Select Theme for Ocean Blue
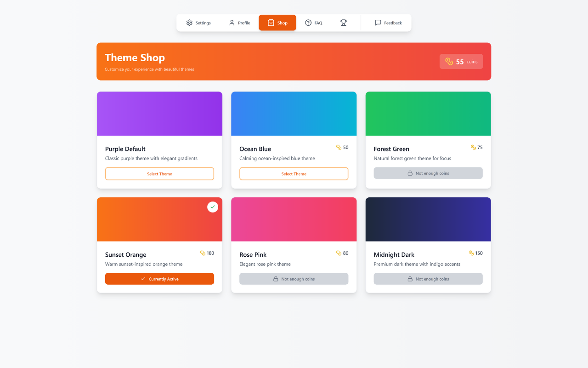 pos(294,174)
